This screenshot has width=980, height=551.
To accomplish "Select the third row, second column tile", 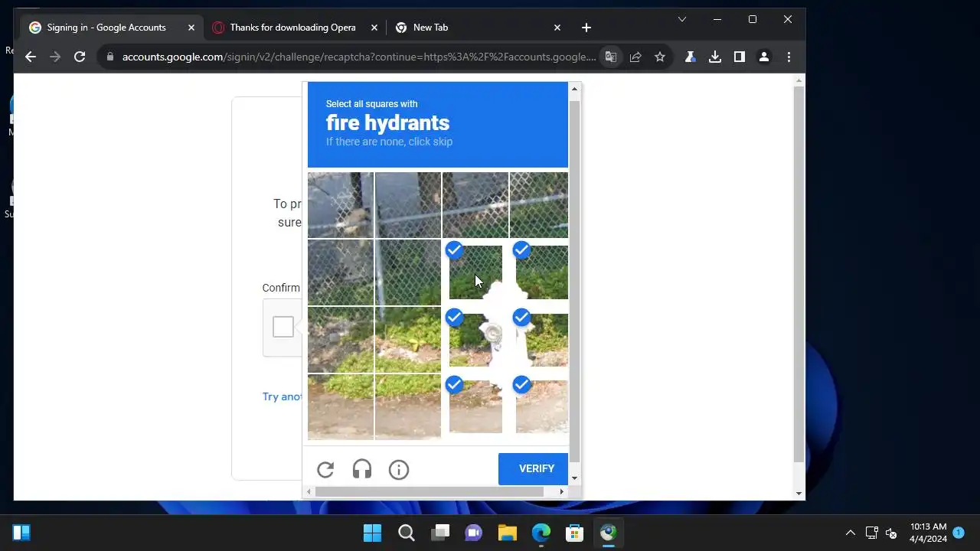I will 408,340.
